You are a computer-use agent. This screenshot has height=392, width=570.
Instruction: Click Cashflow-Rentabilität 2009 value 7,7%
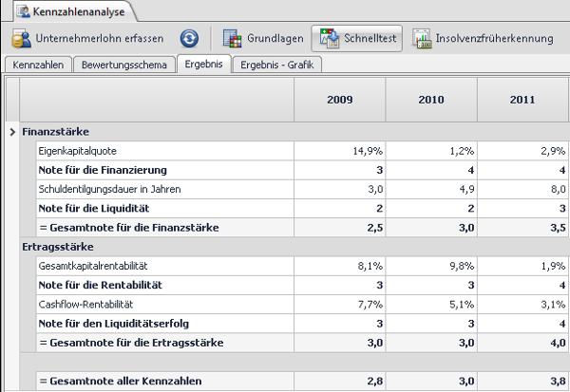[x=370, y=304]
